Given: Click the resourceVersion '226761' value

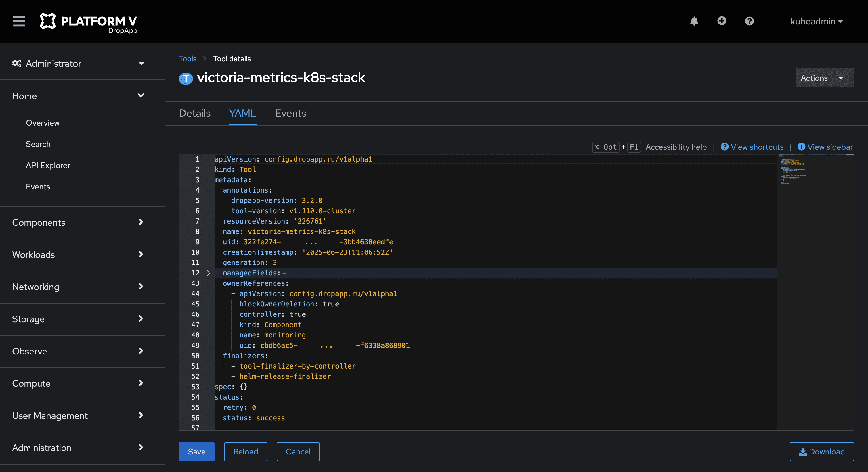Looking at the screenshot, I should (x=310, y=221).
